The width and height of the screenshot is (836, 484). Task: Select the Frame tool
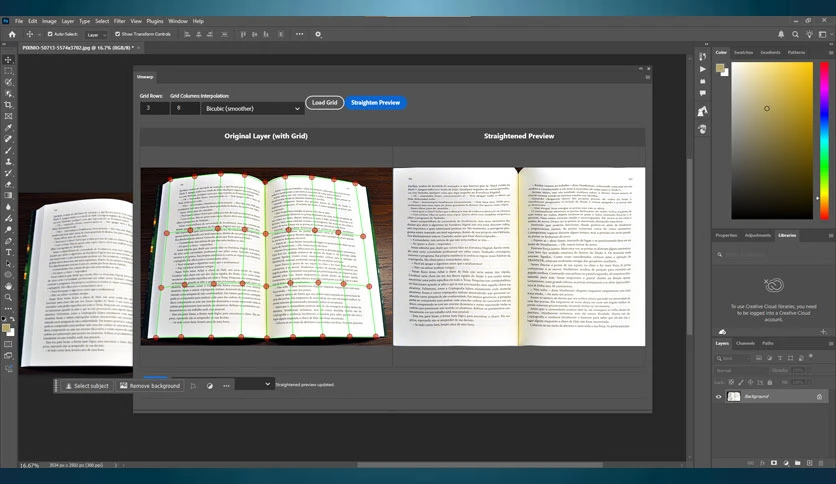pos(8,116)
